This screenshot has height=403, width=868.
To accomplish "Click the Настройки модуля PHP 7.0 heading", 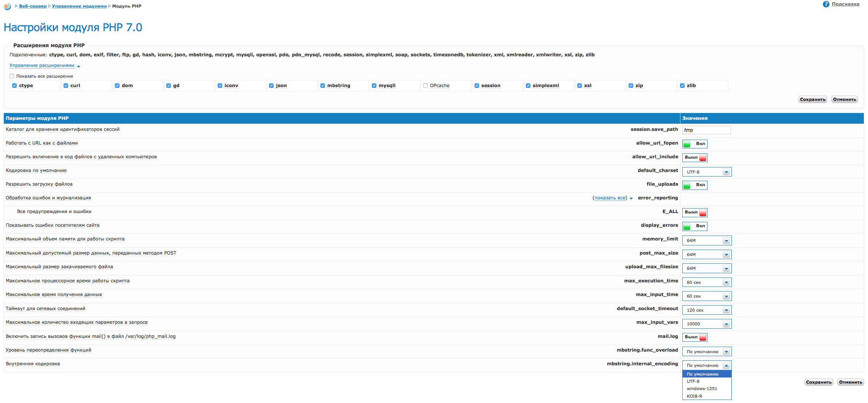I will pyautogui.click(x=73, y=27).
